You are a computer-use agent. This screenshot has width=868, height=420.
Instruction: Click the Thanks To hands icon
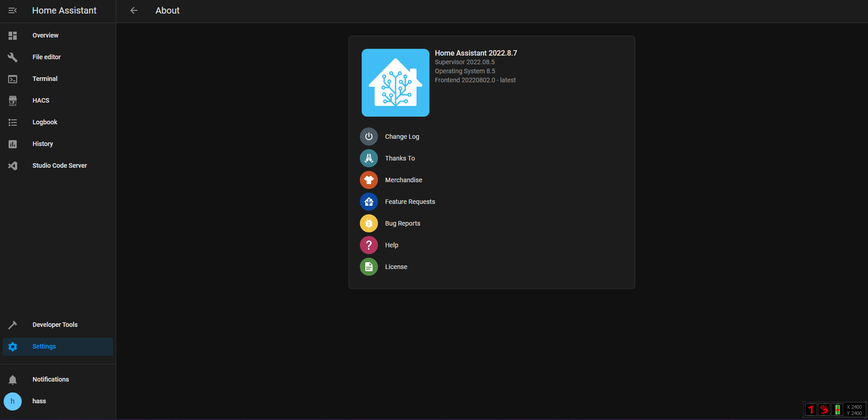pyautogui.click(x=369, y=158)
